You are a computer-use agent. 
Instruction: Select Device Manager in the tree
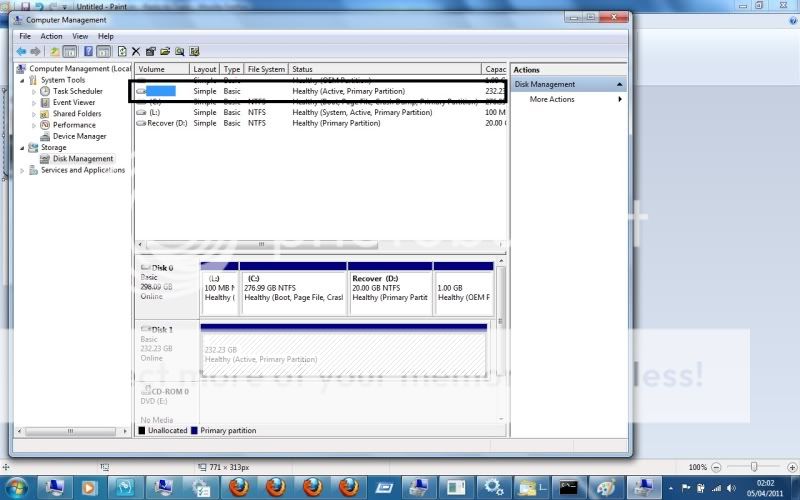click(79, 136)
